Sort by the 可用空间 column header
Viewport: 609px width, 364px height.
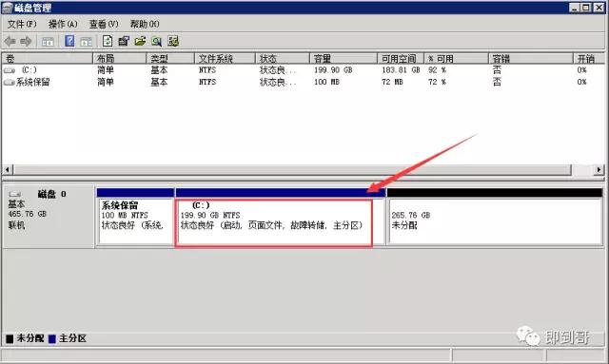coord(401,59)
